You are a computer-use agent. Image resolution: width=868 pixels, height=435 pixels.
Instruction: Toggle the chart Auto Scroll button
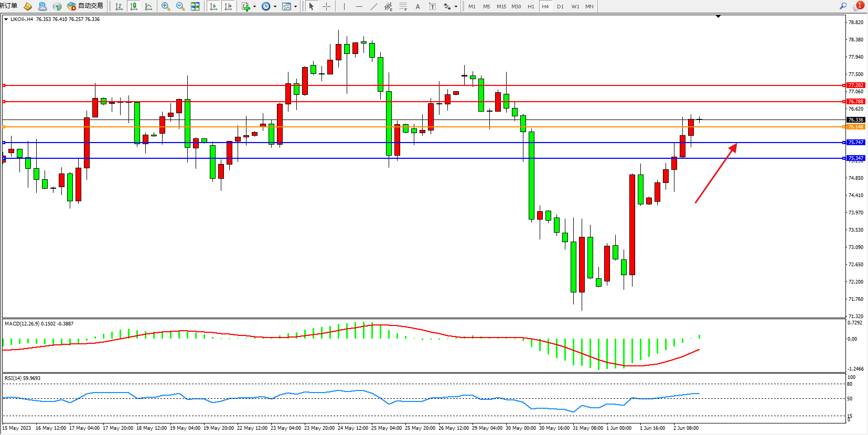click(213, 6)
